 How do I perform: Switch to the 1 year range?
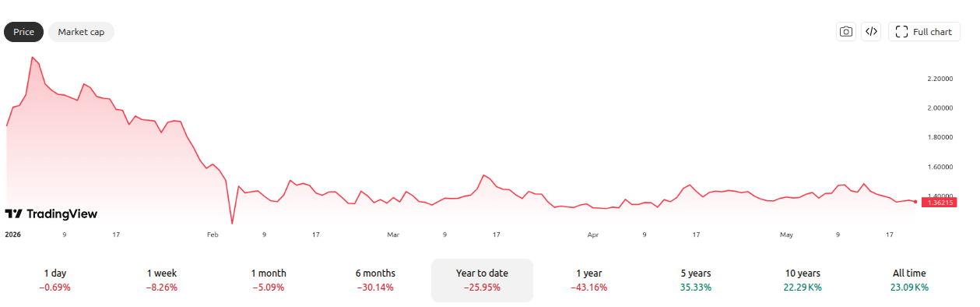pyautogui.click(x=588, y=280)
